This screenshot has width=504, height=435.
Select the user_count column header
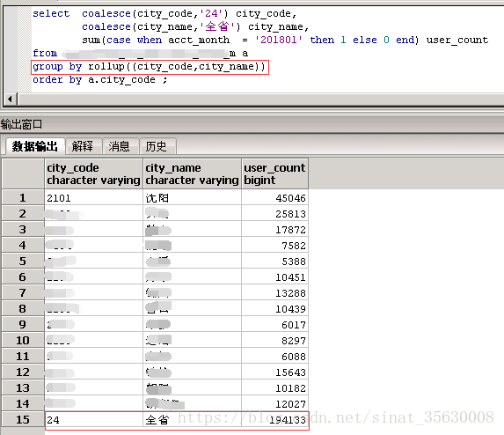coord(274,173)
